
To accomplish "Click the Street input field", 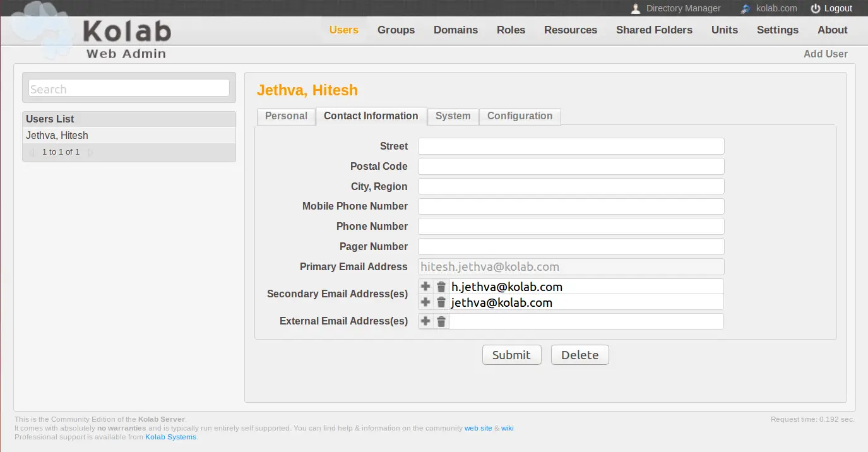I will 571,146.
